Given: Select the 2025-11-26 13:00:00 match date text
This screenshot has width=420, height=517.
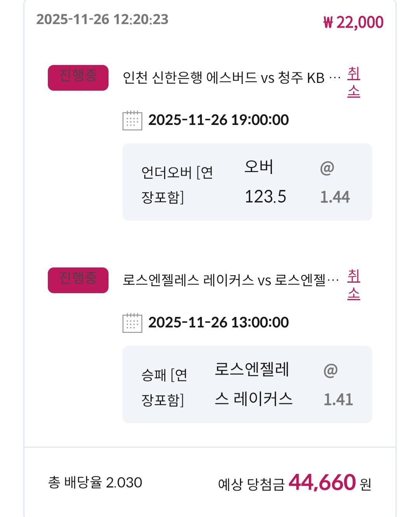Looking at the screenshot, I should point(219,322).
